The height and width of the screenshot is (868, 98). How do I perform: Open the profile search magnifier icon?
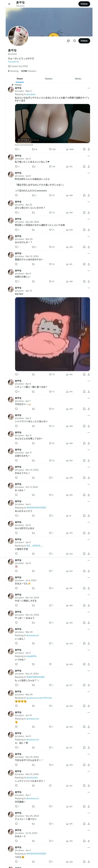[75, 41]
